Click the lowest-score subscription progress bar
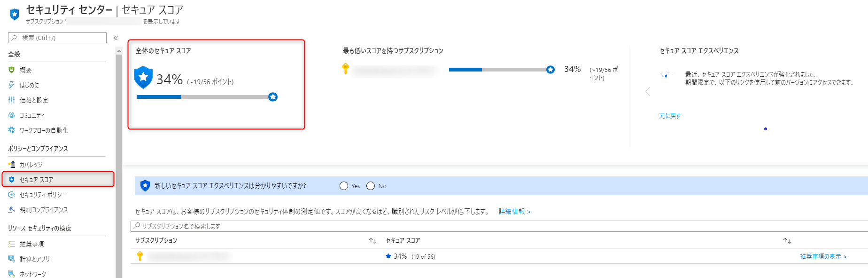Screen dimensions: 868x278 pos(502,70)
